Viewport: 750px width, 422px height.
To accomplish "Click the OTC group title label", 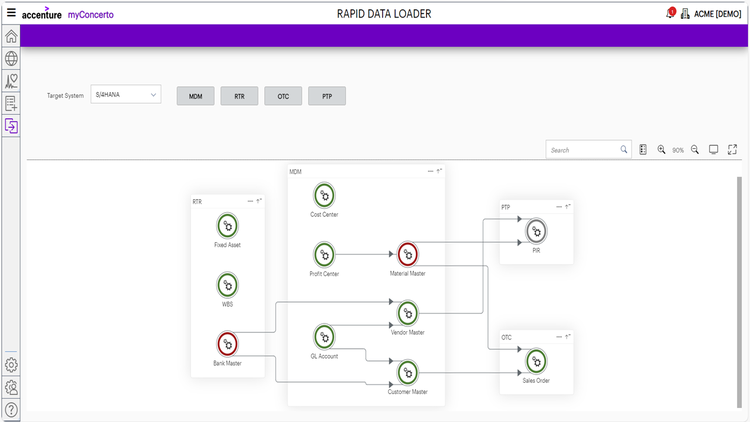I will coord(507,337).
